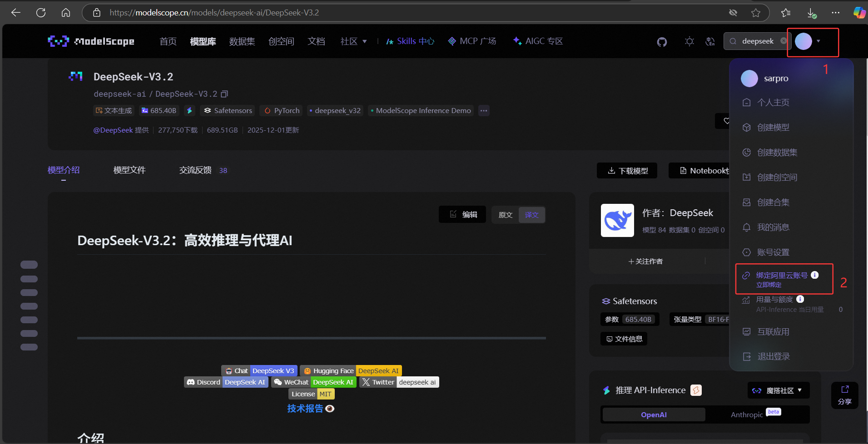Expand the user avatar dropdown arrow

coord(818,41)
